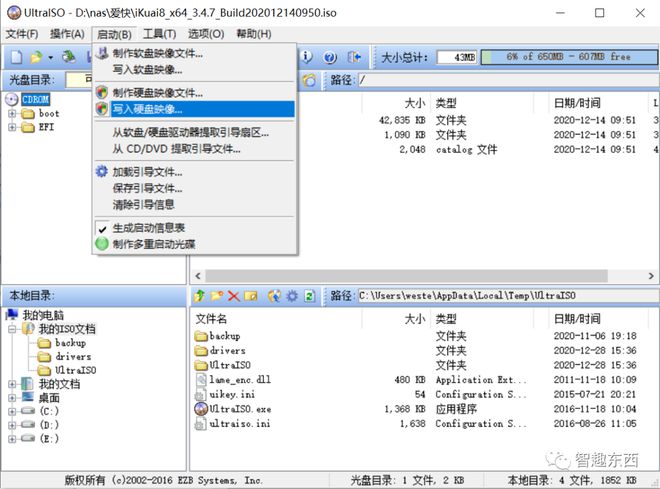This screenshot has height=489, width=660.
Task: Click the ultraiso.ini file icon
Action: [200, 423]
